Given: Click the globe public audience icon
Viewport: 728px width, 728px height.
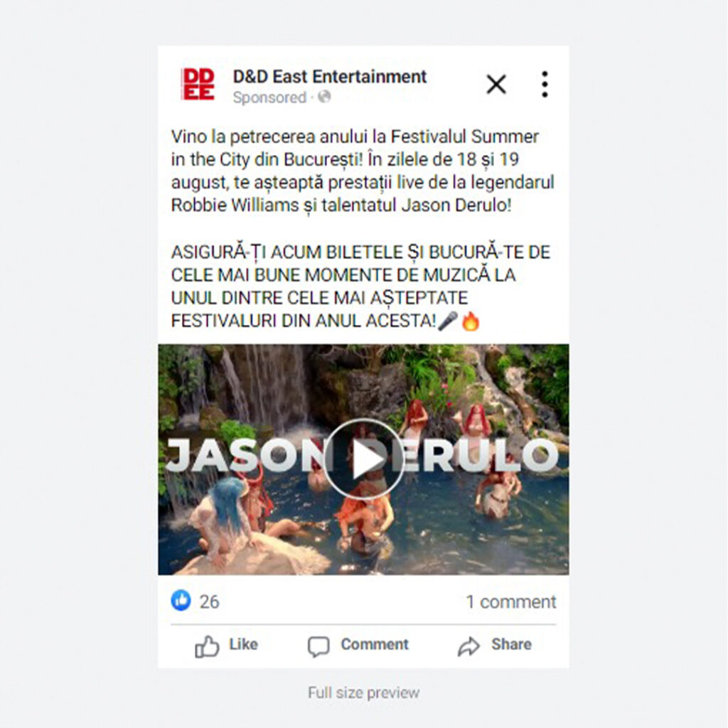Looking at the screenshot, I should click(324, 97).
